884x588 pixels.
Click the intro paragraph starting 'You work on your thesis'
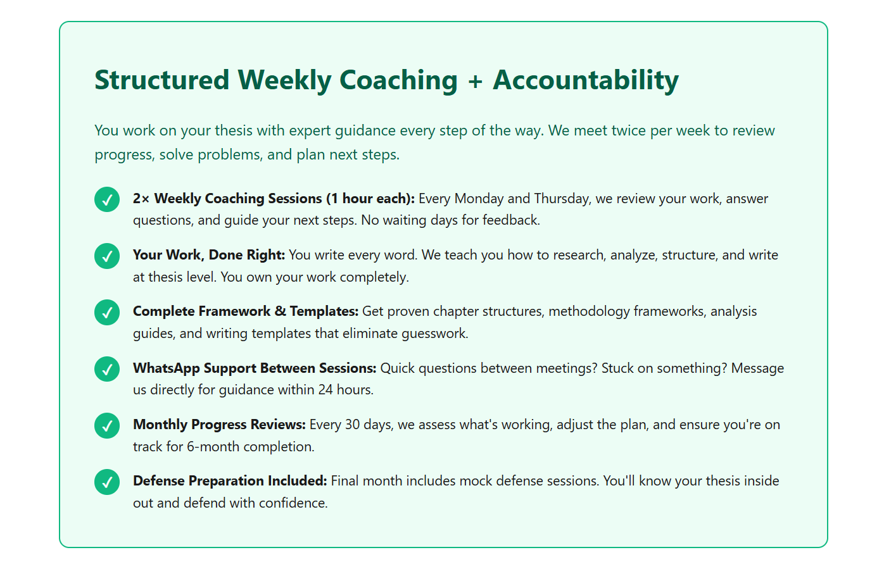pos(434,142)
